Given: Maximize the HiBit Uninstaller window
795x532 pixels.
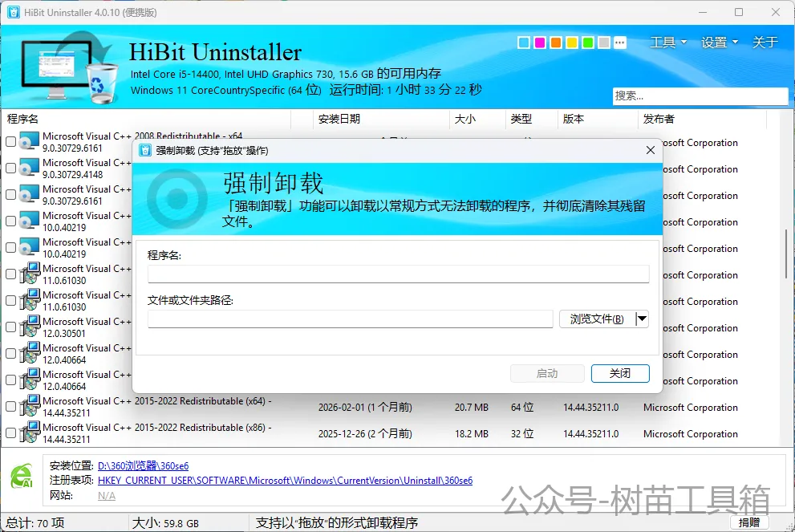Looking at the screenshot, I should (739, 12).
